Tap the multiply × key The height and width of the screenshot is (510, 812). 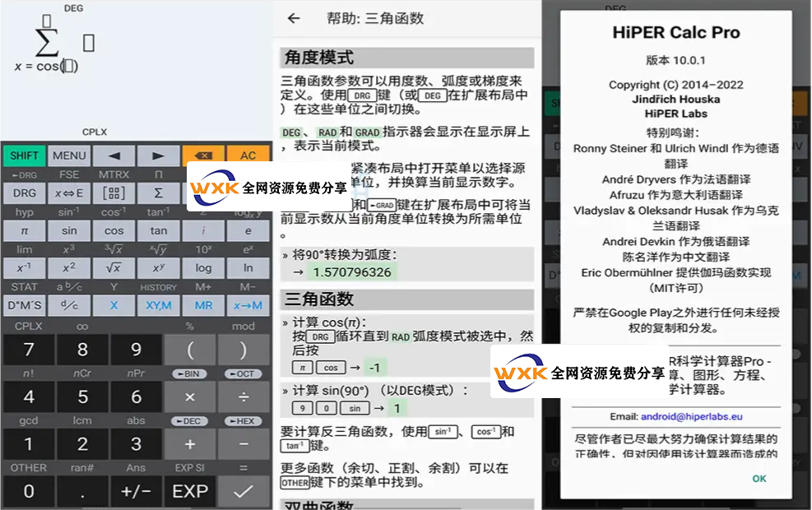(x=190, y=397)
